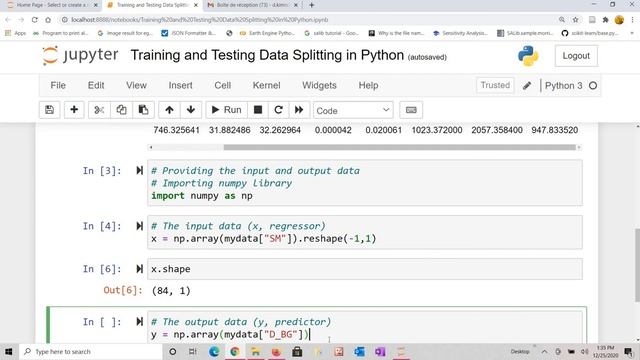Screen dimensions: 640x360
Task: Click the output table horizontal scrollbar
Action: [400, 147]
